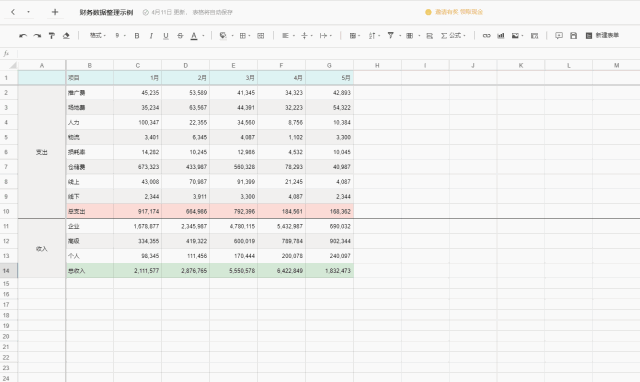This screenshot has width=640, height=382.
Task: Click the orange invitation reward link
Action: [459, 12]
